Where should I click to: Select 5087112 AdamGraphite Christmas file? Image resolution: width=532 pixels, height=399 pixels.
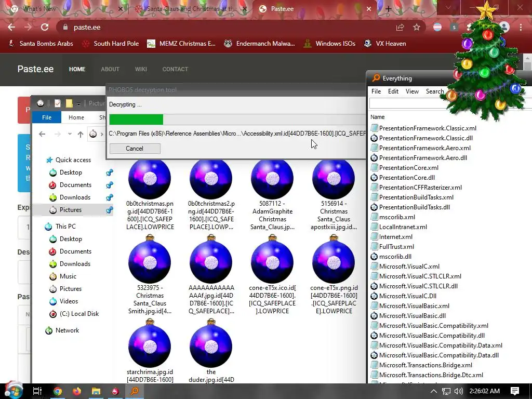272,195
